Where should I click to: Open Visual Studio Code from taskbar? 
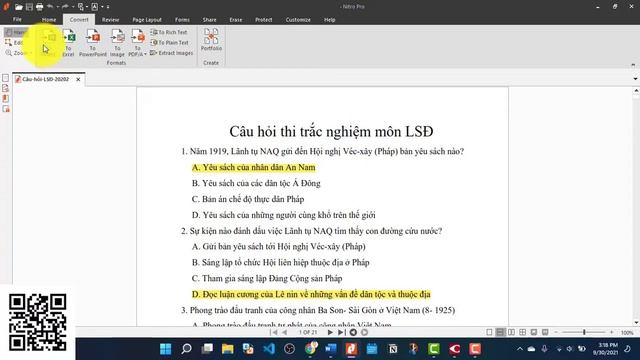(269, 349)
